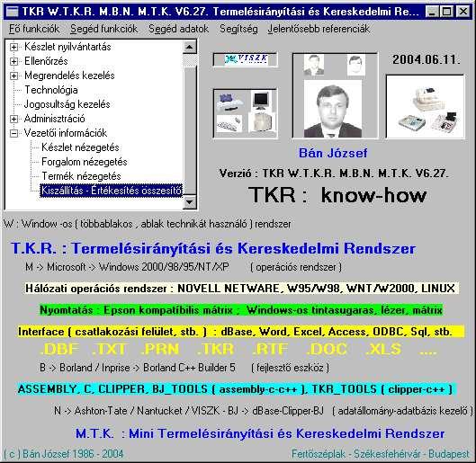This screenshot has height=463, width=476.
Task: Click the small right portrait photo
Action: pyautogui.click(x=355, y=65)
